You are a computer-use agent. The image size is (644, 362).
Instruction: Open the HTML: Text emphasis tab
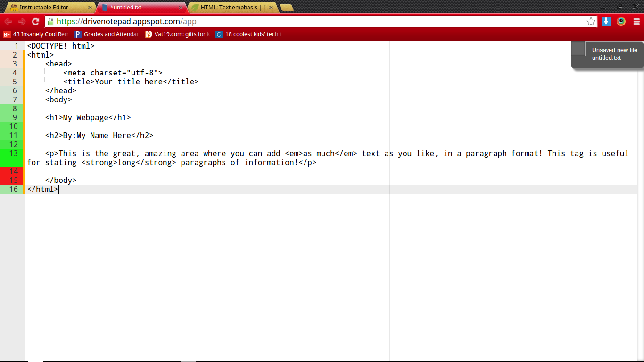point(232,8)
